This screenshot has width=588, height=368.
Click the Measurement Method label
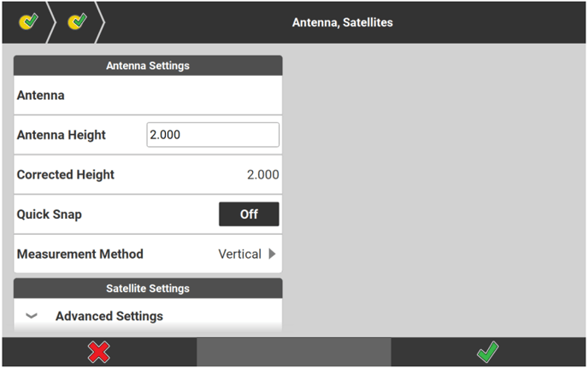[x=80, y=254]
